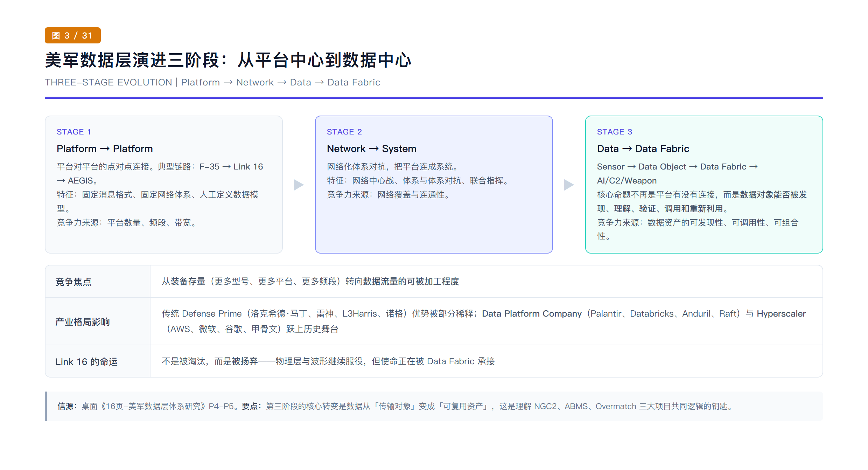Click the bold Data Platform Company text
The image size is (868, 470).
coord(532,314)
